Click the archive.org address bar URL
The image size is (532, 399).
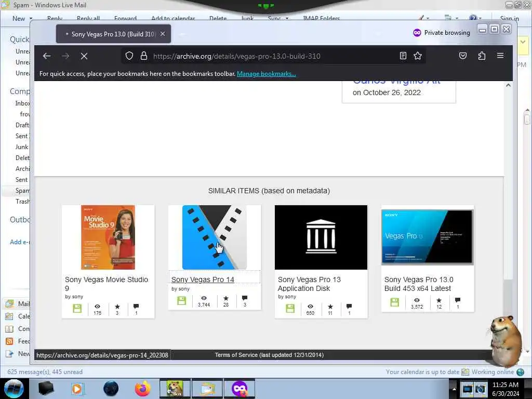pyautogui.click(x=236, y=56)
